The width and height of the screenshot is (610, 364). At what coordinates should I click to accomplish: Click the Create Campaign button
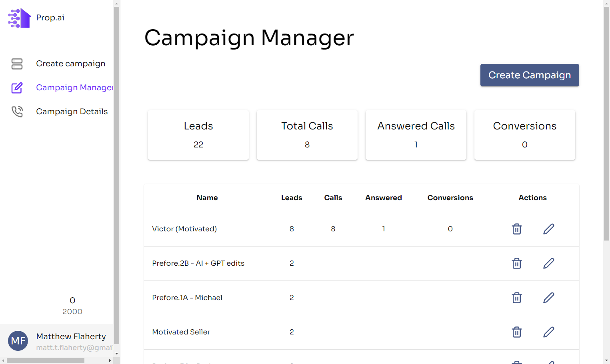(530, 75)
